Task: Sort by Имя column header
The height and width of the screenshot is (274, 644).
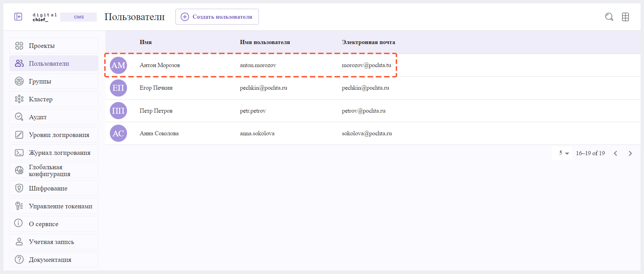Action: tap(145, 42)
